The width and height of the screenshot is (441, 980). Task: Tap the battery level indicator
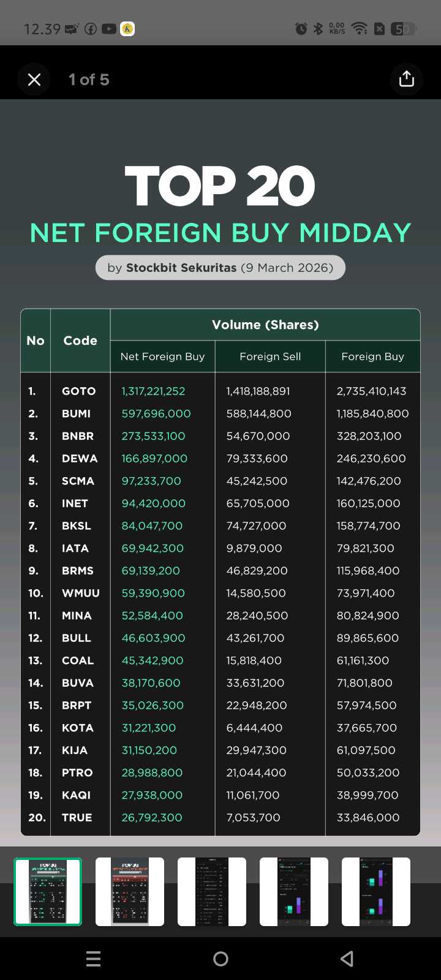[x=403, y=29]
